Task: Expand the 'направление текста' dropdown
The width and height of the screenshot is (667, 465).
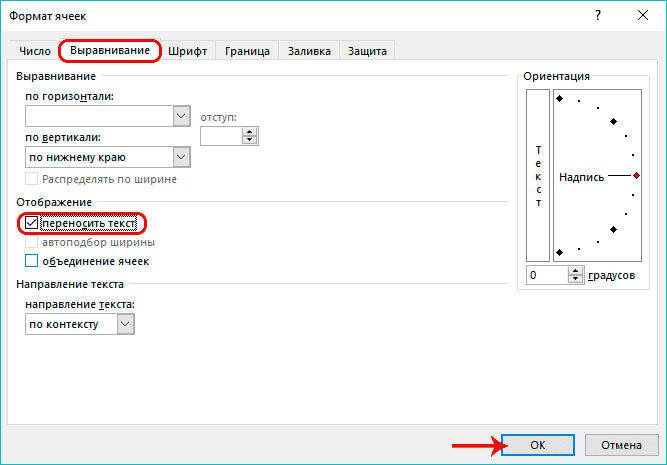Action: [125, 324]
